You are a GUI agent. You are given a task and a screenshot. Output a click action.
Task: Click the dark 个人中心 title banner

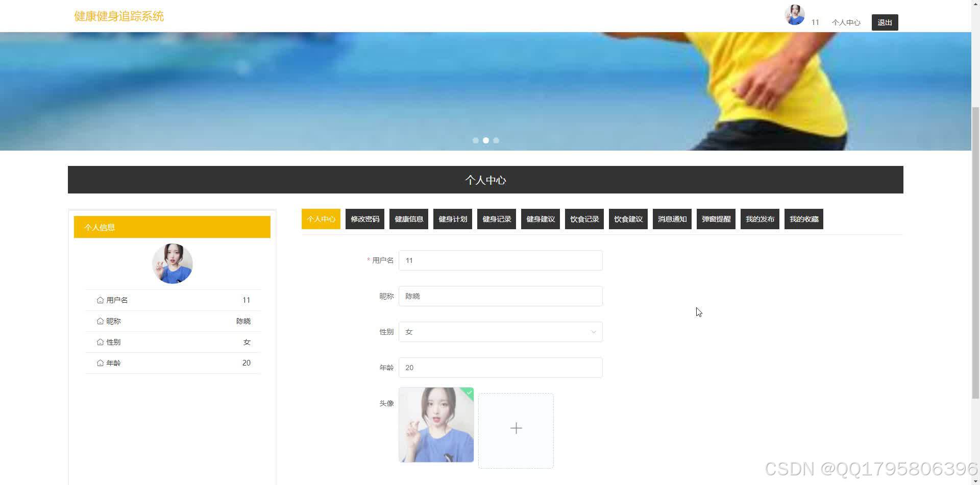485,180
